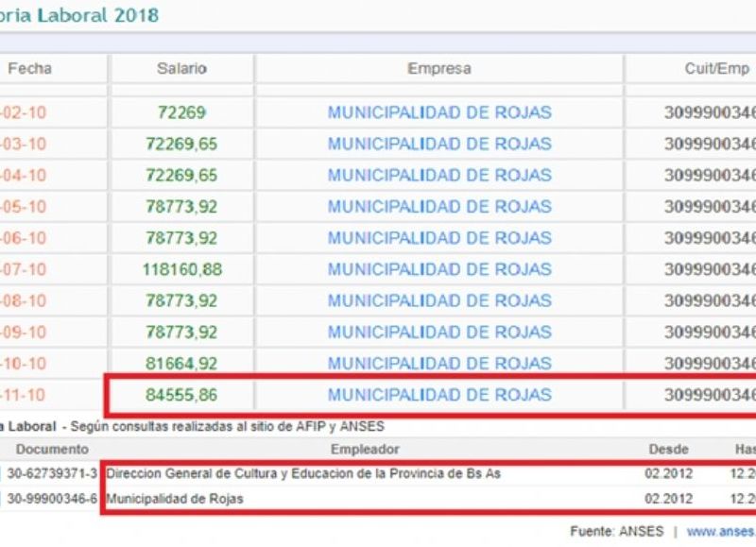
Task: Select salary value 81664,92
Action: (181, 363)
